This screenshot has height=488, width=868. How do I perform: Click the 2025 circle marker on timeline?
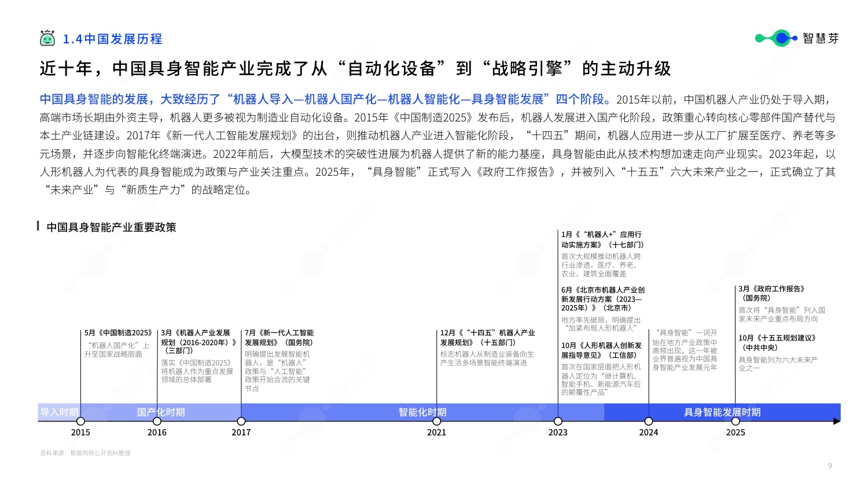click(735, 421)
